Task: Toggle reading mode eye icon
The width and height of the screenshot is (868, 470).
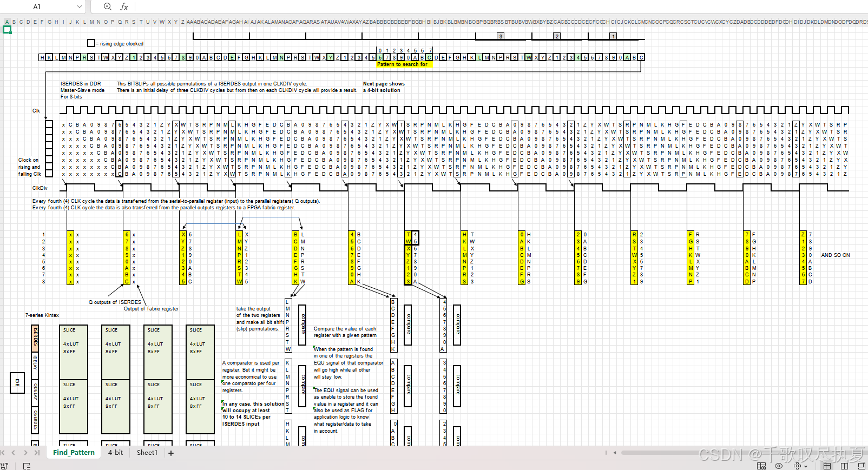Action: [x=779, y=466]
